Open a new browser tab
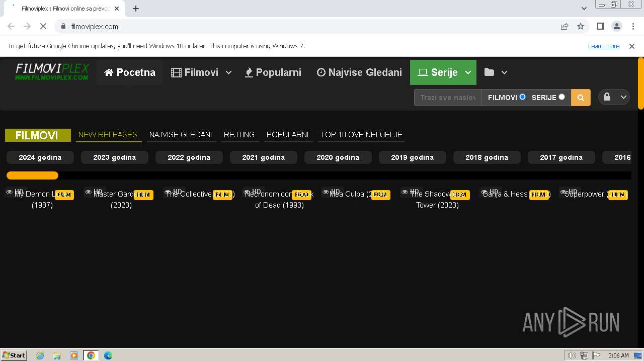Image resolution: width=644 pixels, height=362 pixels. click(136, 9)
